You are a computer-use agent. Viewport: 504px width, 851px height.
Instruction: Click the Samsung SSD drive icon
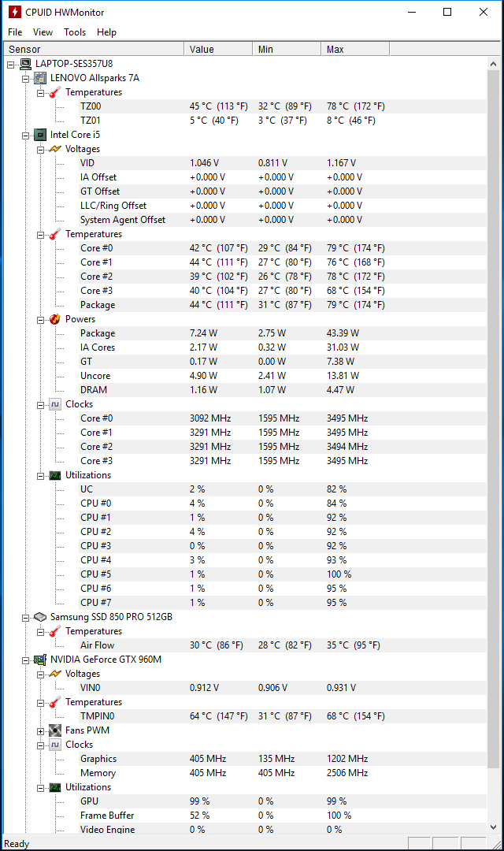pyautogui.click(x=40, y=617)
